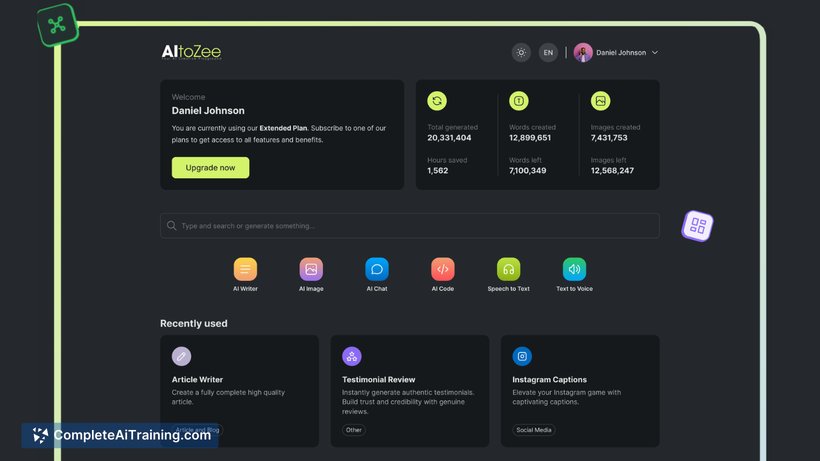This screenshot has height=461, width=820.
Task: Select the Text to Voice icon
Action: tap(574, 269)
